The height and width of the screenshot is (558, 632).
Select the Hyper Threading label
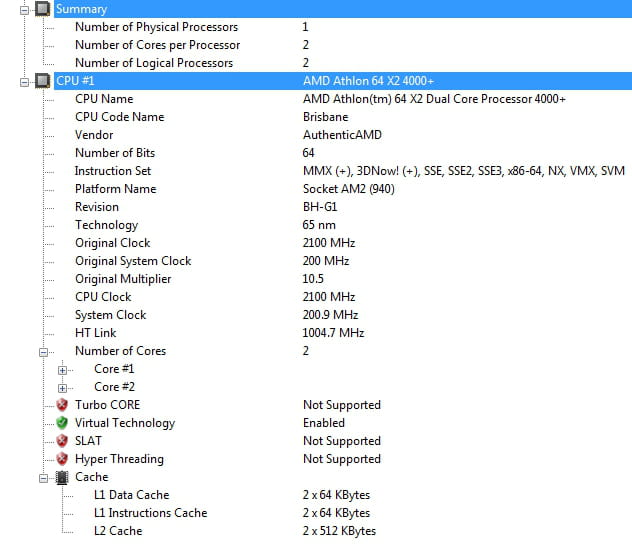[x=119, y=459]
